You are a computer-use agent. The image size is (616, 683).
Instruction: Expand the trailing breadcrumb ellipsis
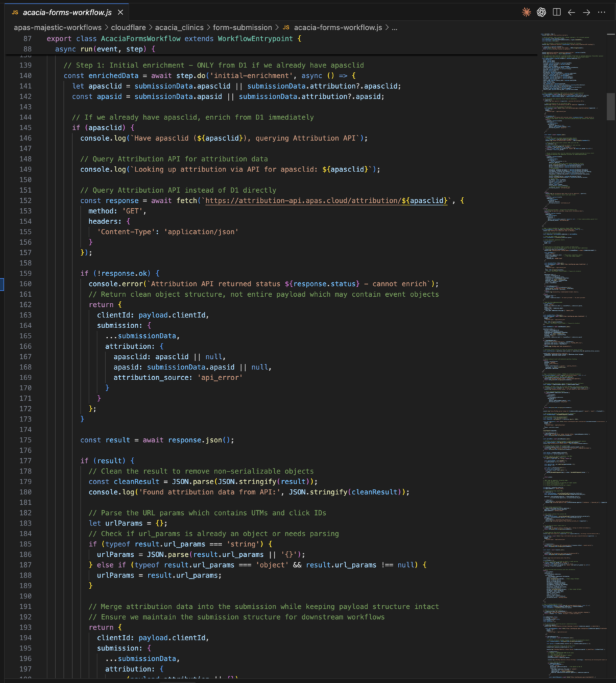(394, 28)
